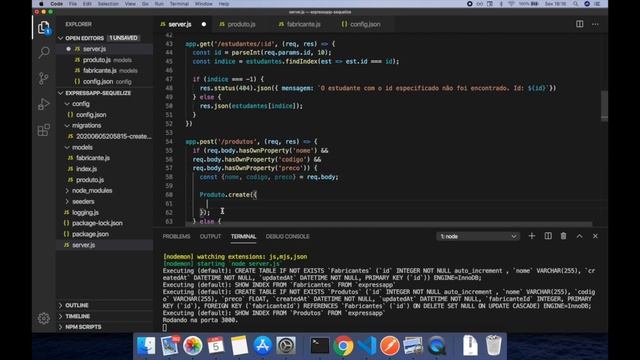Open the Run and Debug view
The width and height of the screenshot is (640, 360).
pyautogui.click(x=44, y=104)
